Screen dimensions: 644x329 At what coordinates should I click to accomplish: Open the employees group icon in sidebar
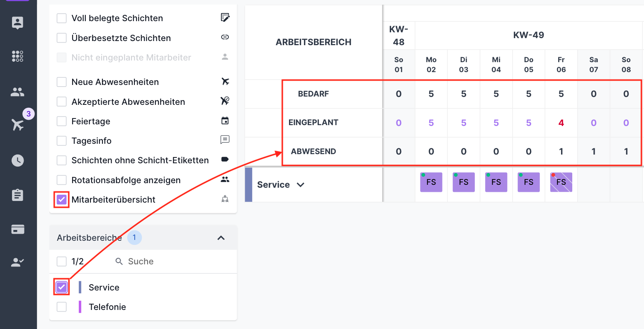click(x=17, y=92)
